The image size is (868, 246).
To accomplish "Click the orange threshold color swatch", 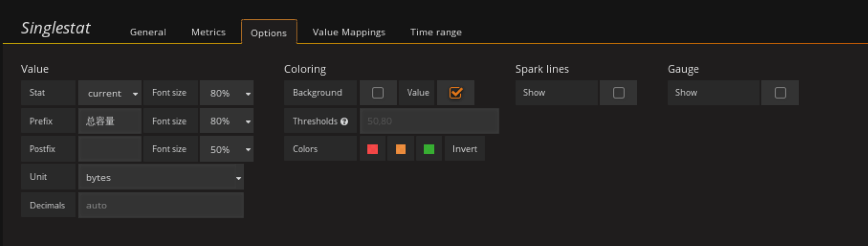I will tap(400, 149).
